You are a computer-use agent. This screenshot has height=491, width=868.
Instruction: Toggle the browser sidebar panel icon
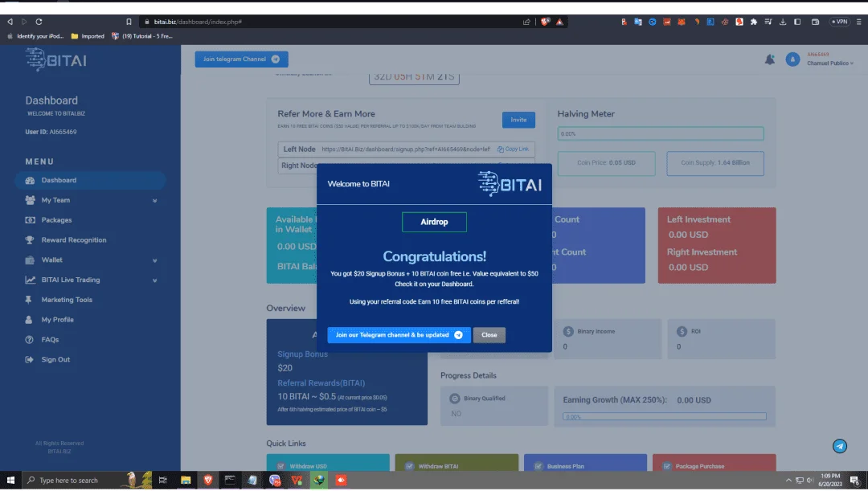[797, 22]
